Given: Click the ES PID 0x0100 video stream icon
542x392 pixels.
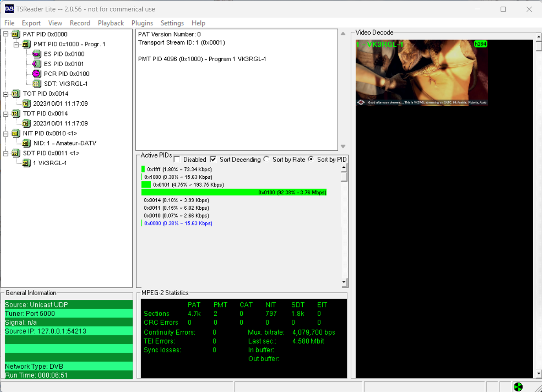Looking at the screenshot, I should (x=36, y=54).
